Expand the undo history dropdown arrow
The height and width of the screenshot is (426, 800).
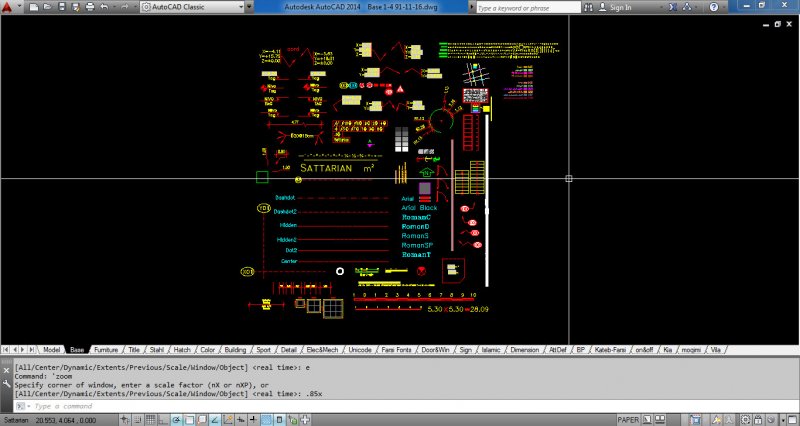(113, 7)
